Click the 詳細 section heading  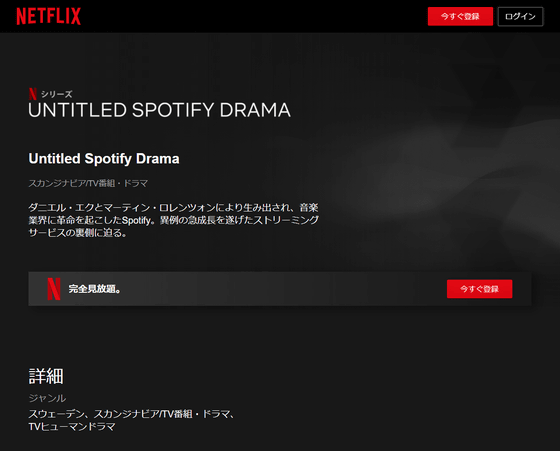point(46,376)
